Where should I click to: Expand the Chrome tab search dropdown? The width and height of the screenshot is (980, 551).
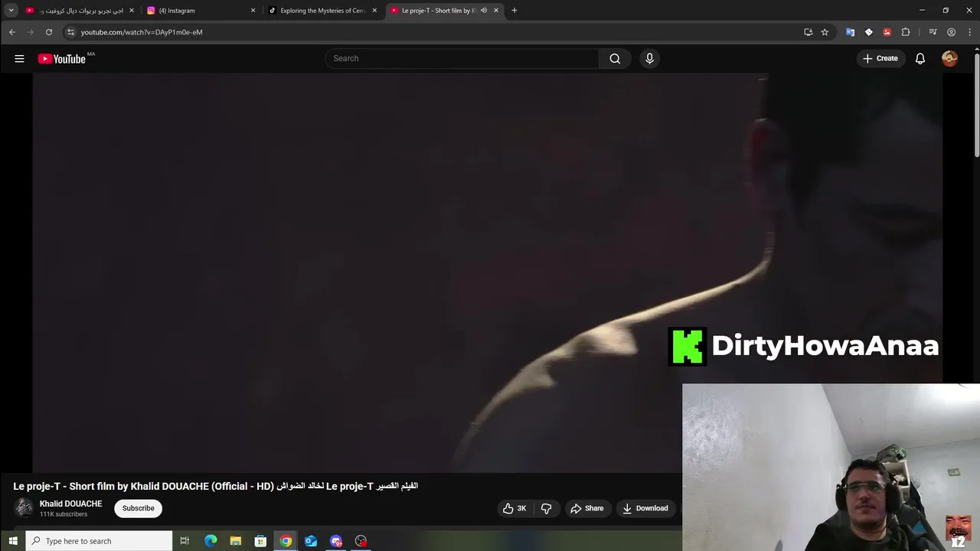(11, 11)
